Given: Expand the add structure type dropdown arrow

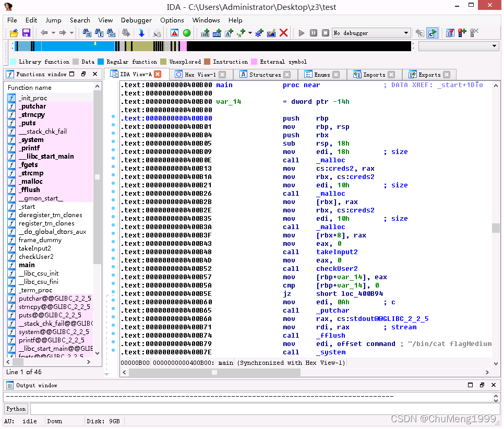Looking at the screenshot, I should 250,33.
